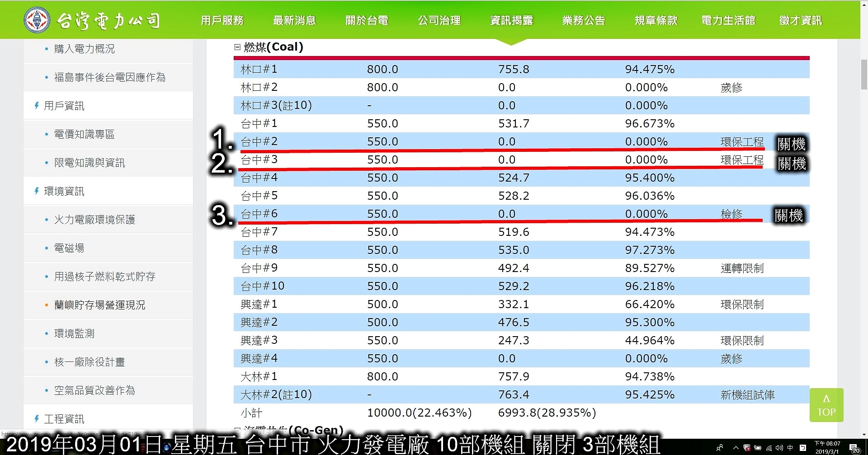Open the 徵才資訊 menu

(x=801, y=20)
